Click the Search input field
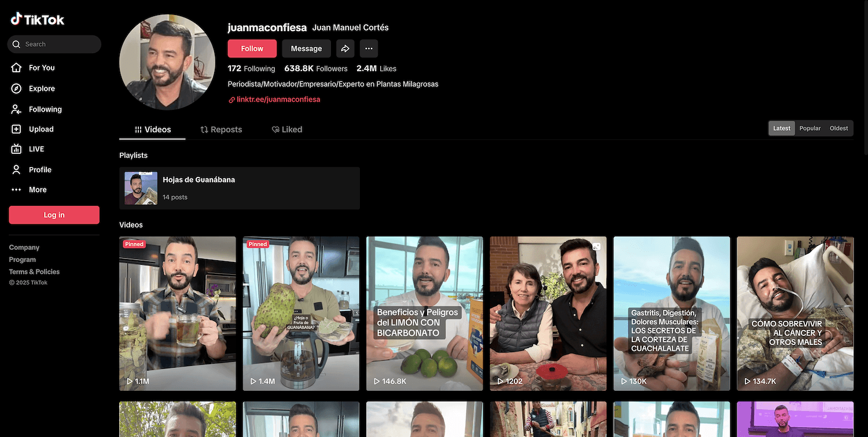Image resolution: width=868 pixels, height=437 pixels. tap(58, 44)
